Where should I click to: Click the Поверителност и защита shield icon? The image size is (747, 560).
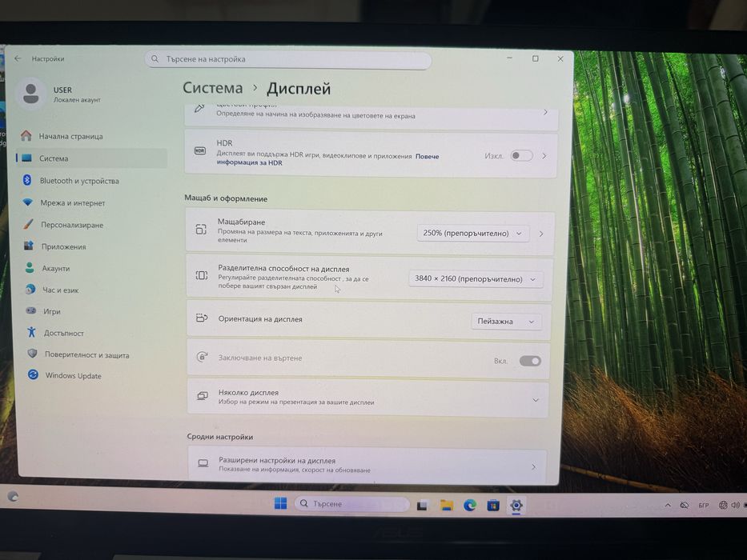[x=32, y=354]
